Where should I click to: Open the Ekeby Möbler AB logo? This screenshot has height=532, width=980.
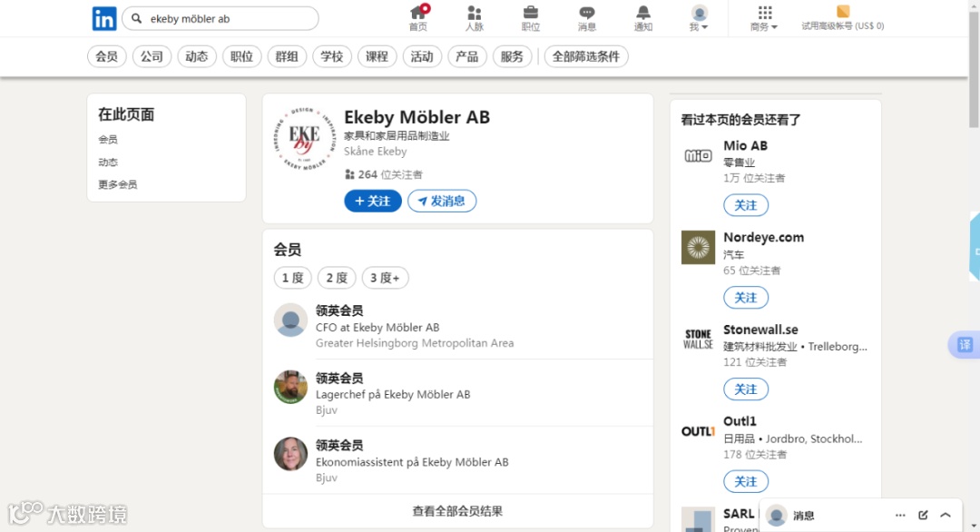coord(304,139)
